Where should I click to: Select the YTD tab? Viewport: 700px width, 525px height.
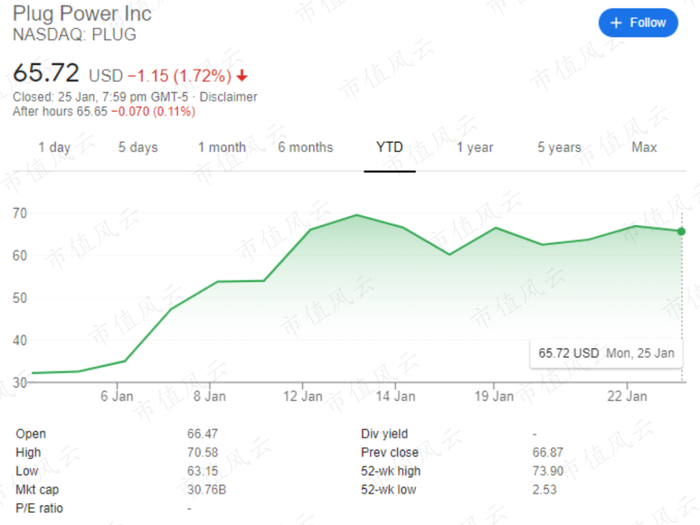pos(389,148)
